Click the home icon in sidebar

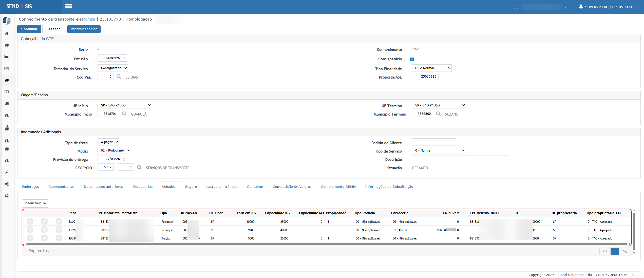point(7,33)
